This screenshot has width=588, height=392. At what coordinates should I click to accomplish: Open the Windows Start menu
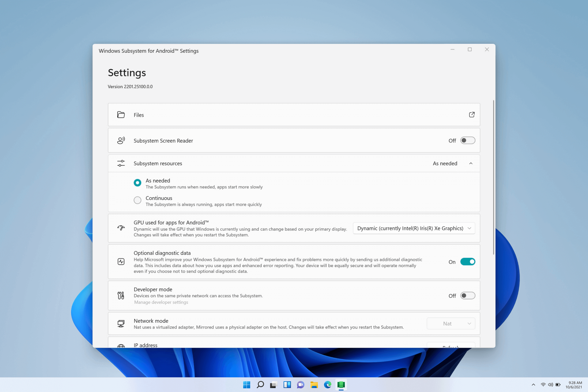[x=247, y=385]
